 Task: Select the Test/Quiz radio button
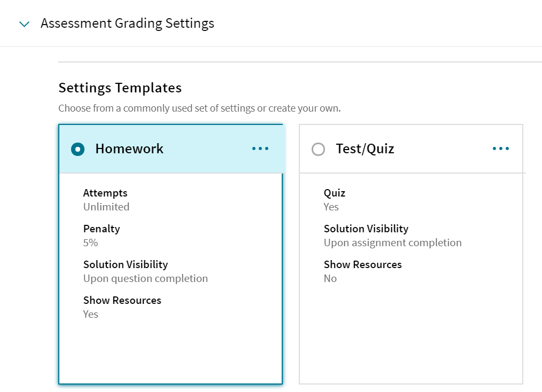coord(319,150)
